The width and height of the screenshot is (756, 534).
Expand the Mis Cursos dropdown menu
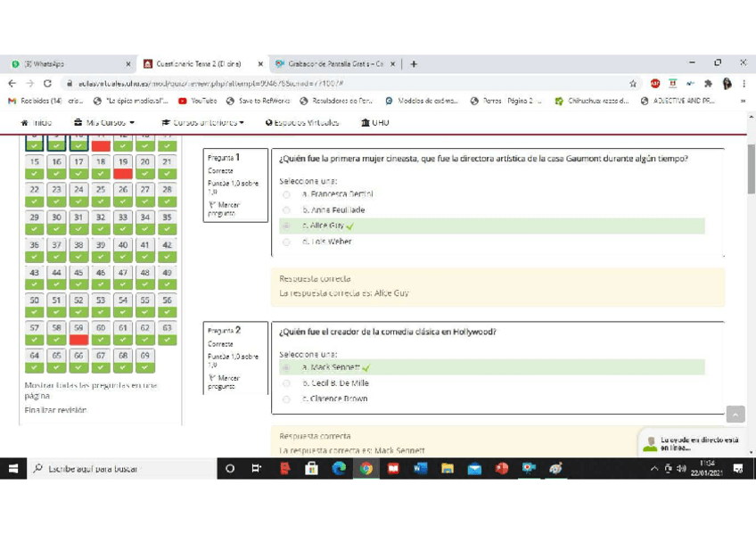point(105,123)
